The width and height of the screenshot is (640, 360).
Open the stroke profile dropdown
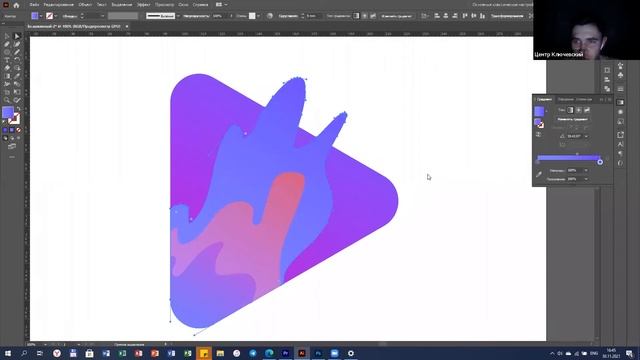(178, 16)
